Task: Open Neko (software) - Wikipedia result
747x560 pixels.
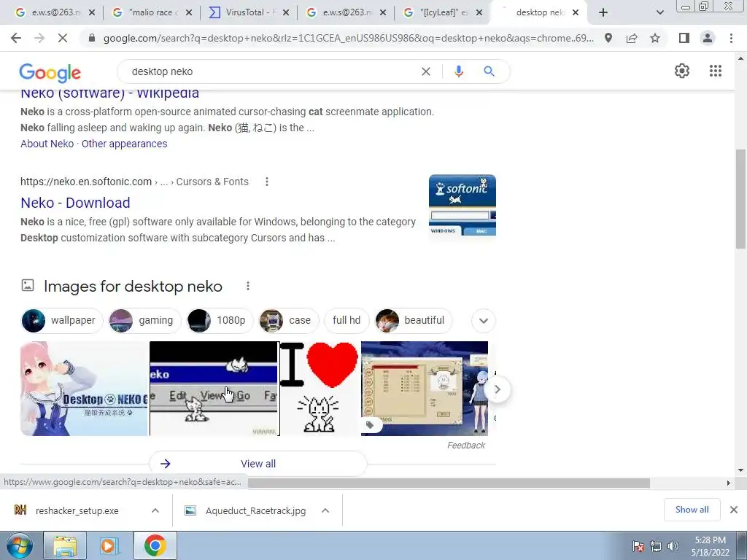Action: point(109,94)
